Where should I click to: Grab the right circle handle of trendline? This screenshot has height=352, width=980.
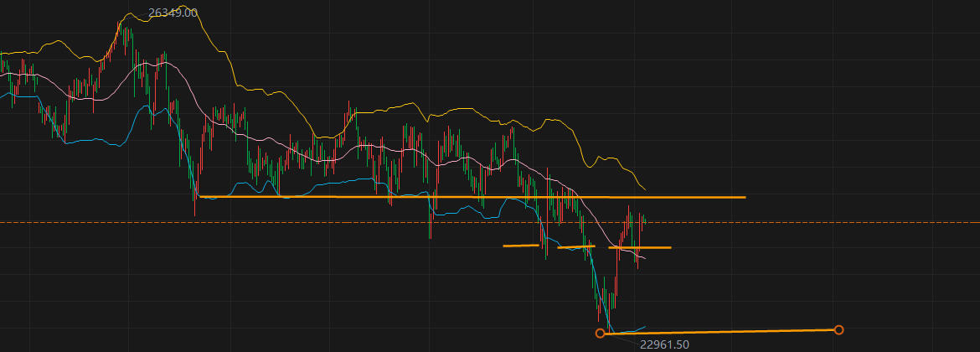pos(838,329)
